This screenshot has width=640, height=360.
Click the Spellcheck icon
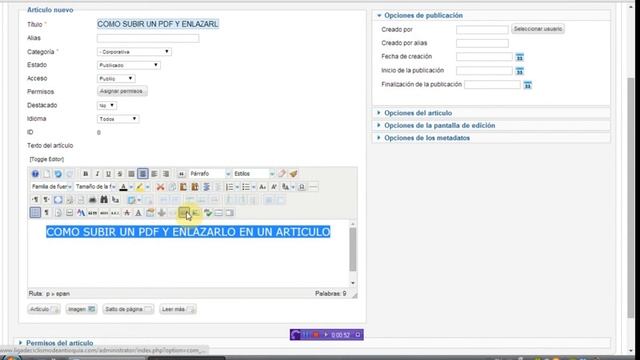coord(208,213)
